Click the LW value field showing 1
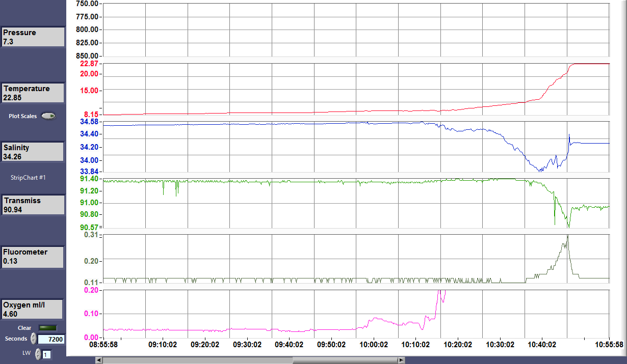 click(46, 354)
